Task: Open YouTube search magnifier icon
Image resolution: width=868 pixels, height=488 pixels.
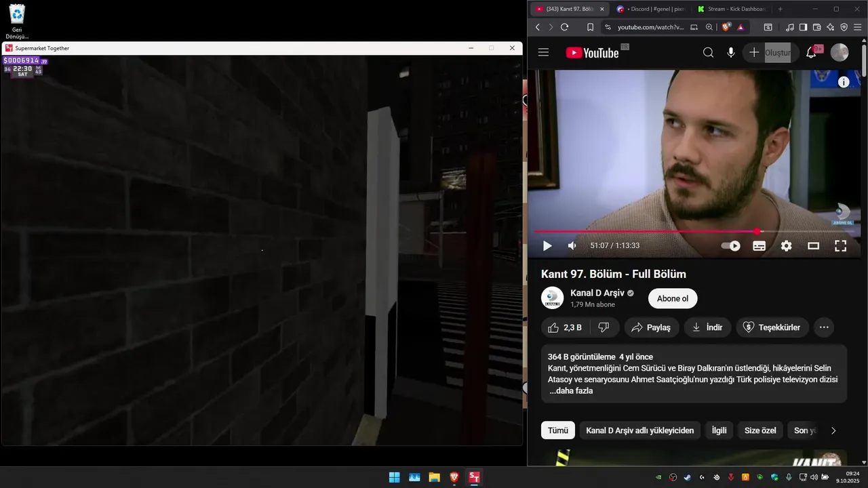Action: [x=708, y=53]
